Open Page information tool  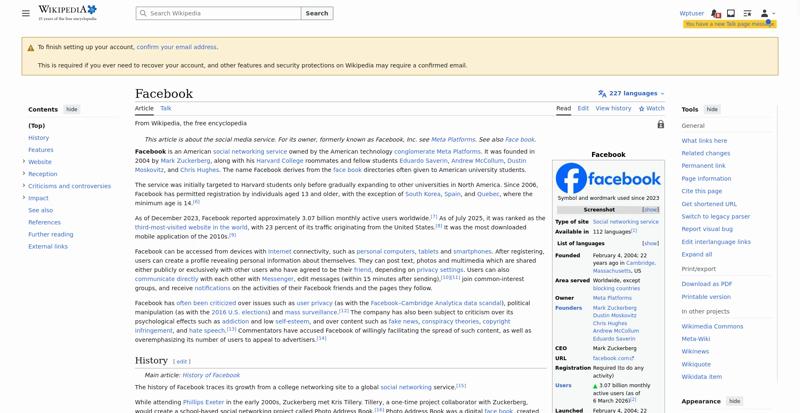coord(706,179)
